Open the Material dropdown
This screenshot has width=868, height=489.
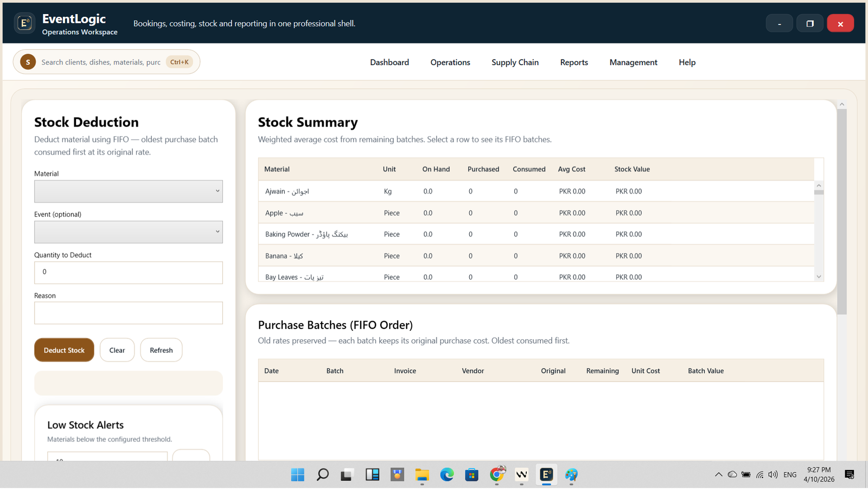click(128, 191)
